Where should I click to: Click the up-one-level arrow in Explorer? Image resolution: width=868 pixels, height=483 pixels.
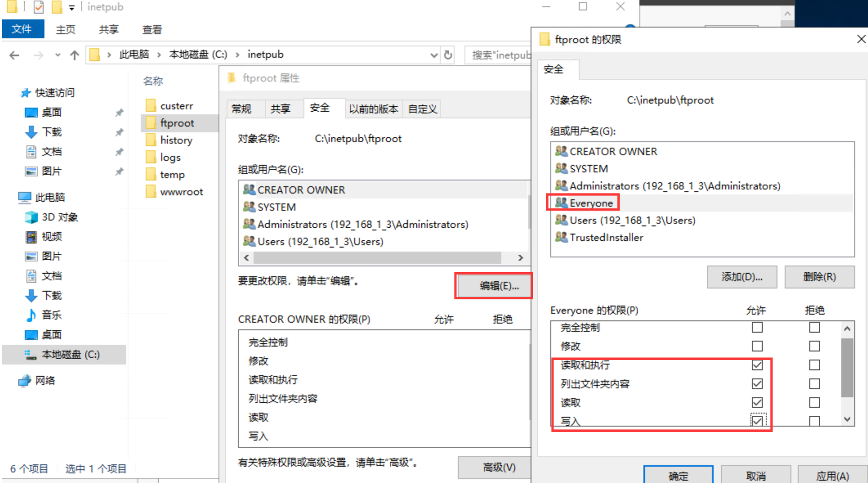(x=74, y=55)
